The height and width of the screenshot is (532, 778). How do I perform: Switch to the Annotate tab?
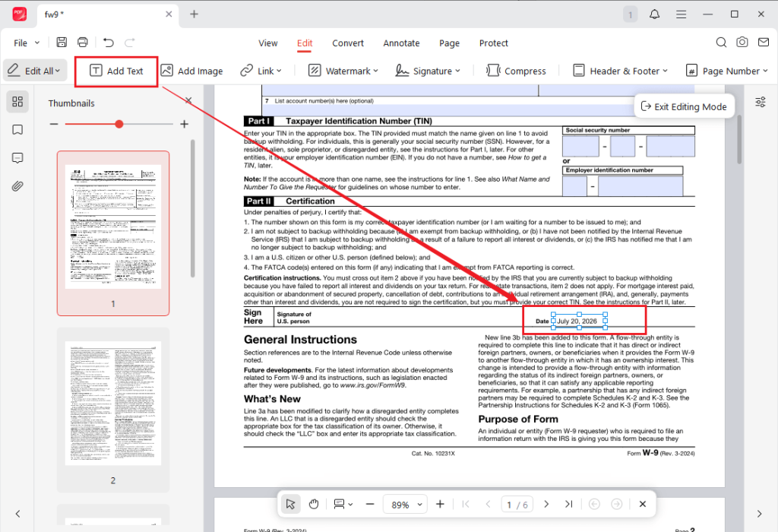coord(401,43)
